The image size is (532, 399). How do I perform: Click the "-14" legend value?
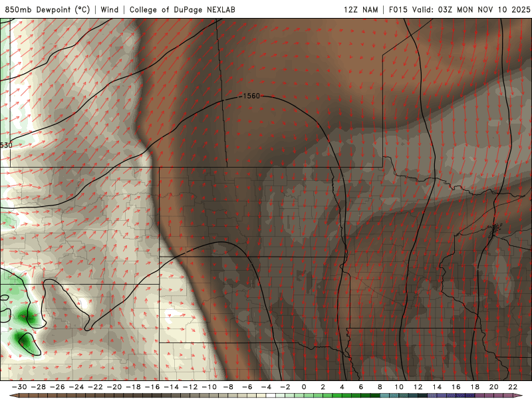coord(171,387)
